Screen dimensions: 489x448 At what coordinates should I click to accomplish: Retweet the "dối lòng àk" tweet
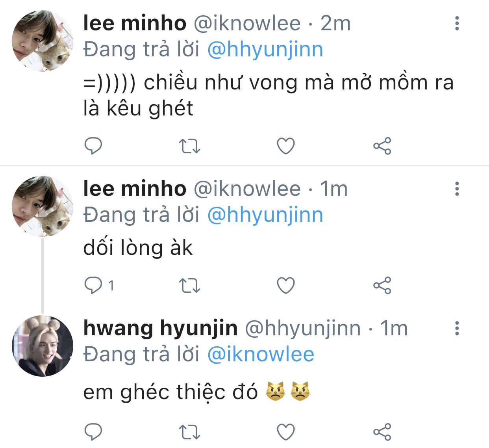pos(189,286)
